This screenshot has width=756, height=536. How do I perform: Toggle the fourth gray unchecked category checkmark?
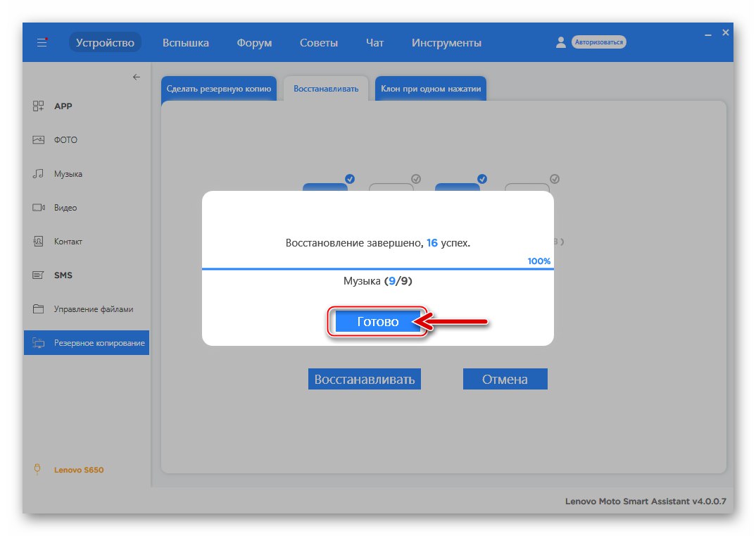[x=555, y=179]
